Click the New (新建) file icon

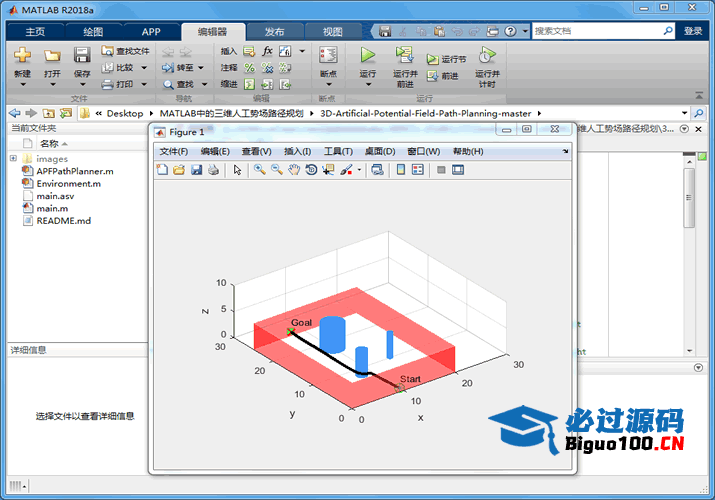[x=22, y=55]
